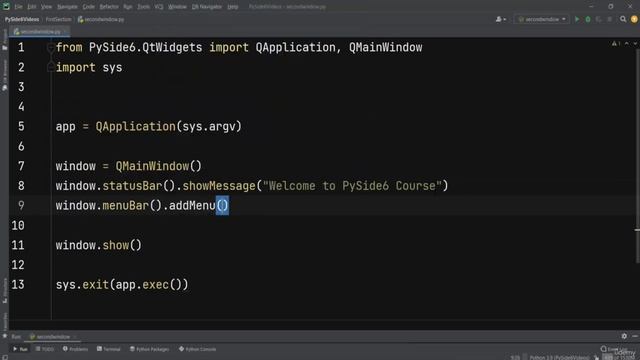
Task: Open secondwindow run configuration dropdown
Action: (x=541, y=19)
